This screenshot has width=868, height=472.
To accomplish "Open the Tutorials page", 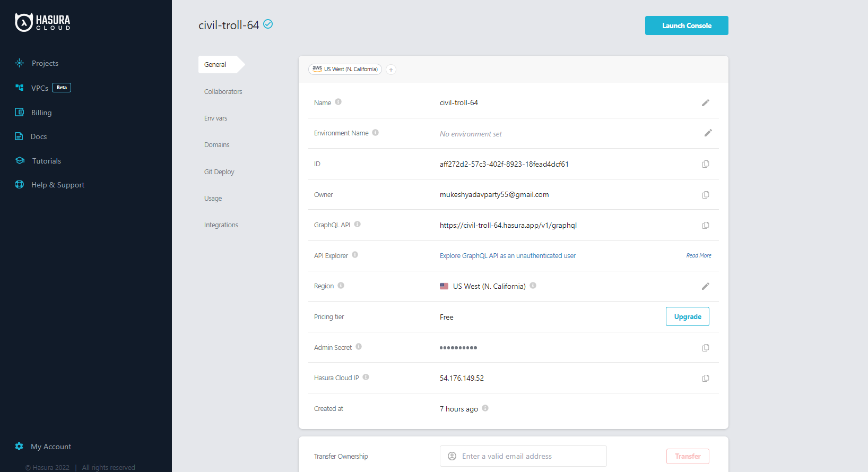I will 46,161.
